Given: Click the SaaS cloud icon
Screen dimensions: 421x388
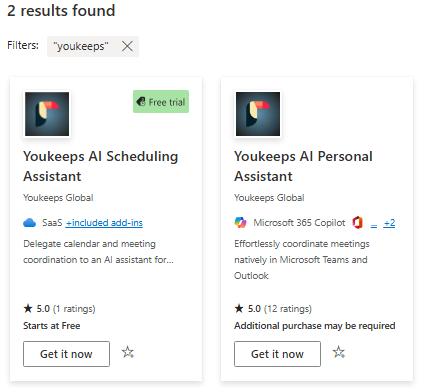Looking at the screenshot, I should pos(30,222).
